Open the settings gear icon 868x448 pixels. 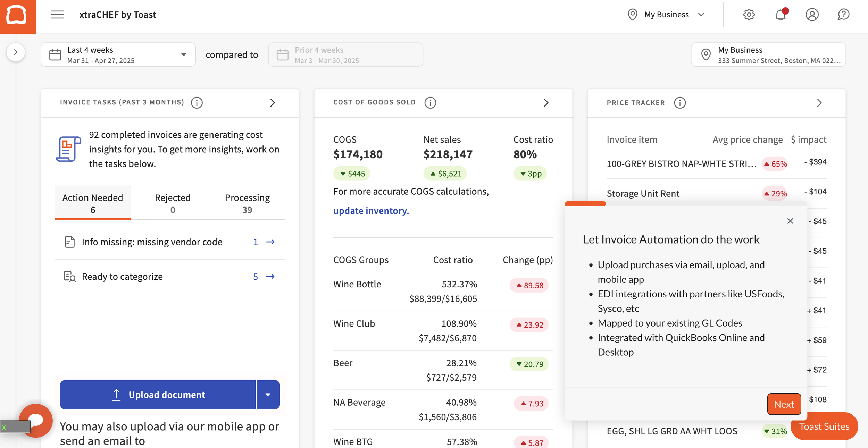point(749,15)
